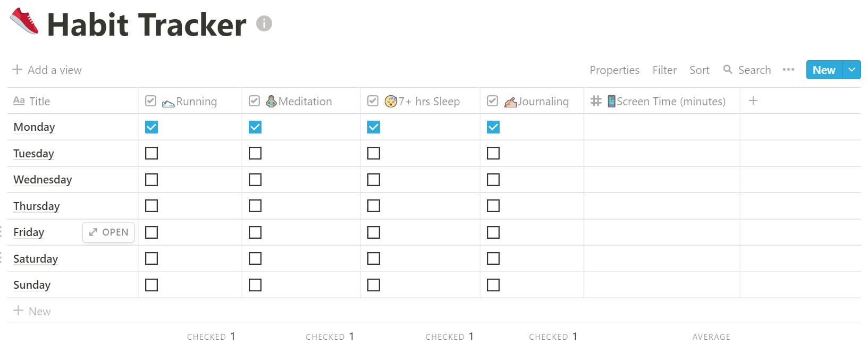Check Tuesday's Meditation checkbox
The width and height of the screenshot is (868, 352).
(x=255, y=153)
